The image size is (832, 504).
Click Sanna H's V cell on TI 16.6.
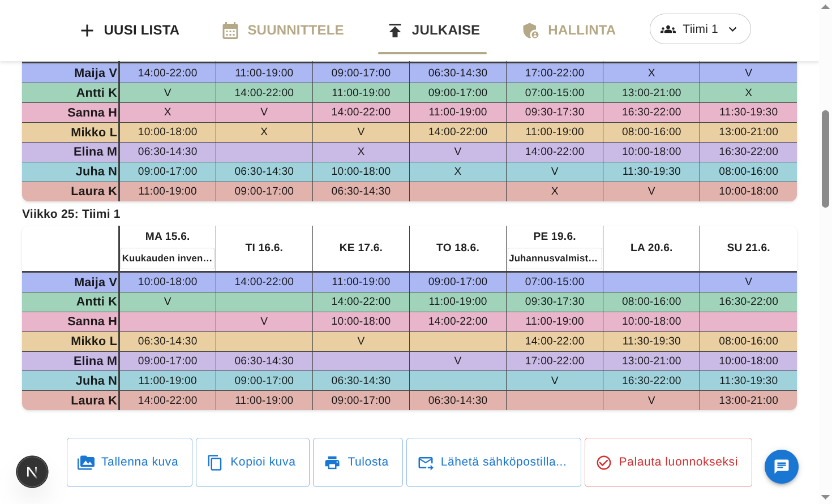pos(264,321)
